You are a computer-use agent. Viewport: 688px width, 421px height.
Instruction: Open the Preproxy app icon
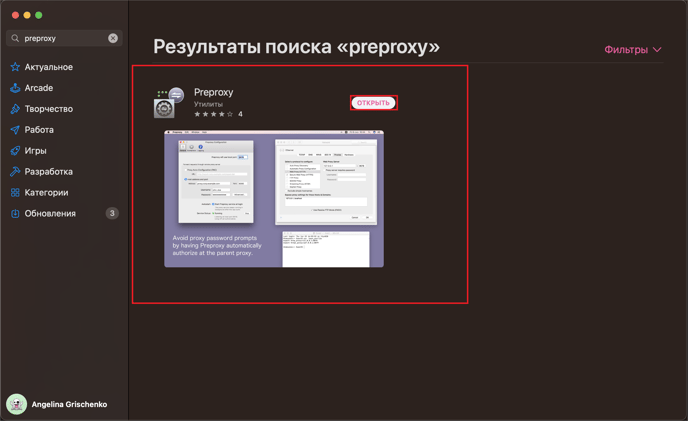(x=169, y=103)
